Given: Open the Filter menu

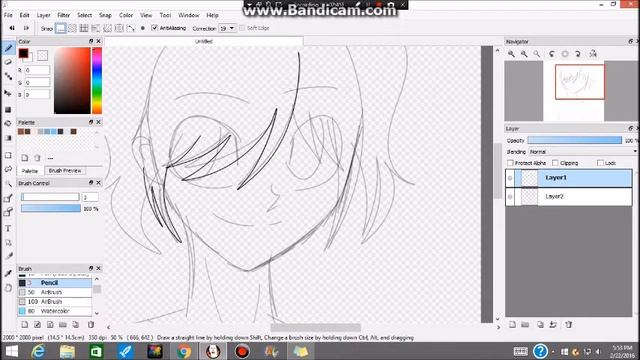Looking at the screenshot, I should [63, 15].
